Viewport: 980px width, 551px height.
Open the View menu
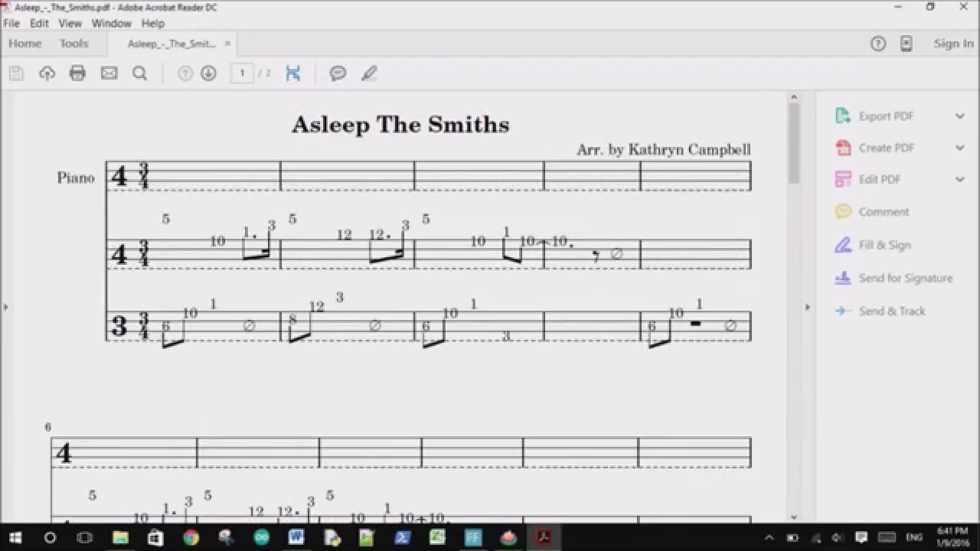click(x=70, y=23)
